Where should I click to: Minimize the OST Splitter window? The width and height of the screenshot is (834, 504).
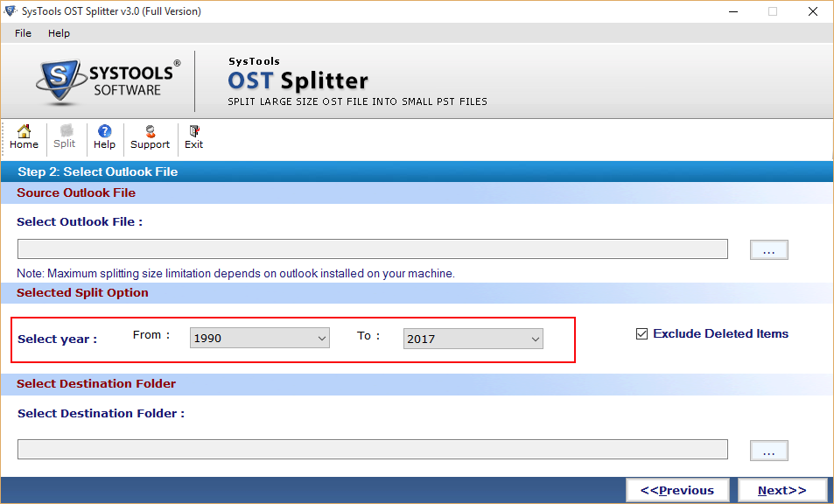point(733,11)
